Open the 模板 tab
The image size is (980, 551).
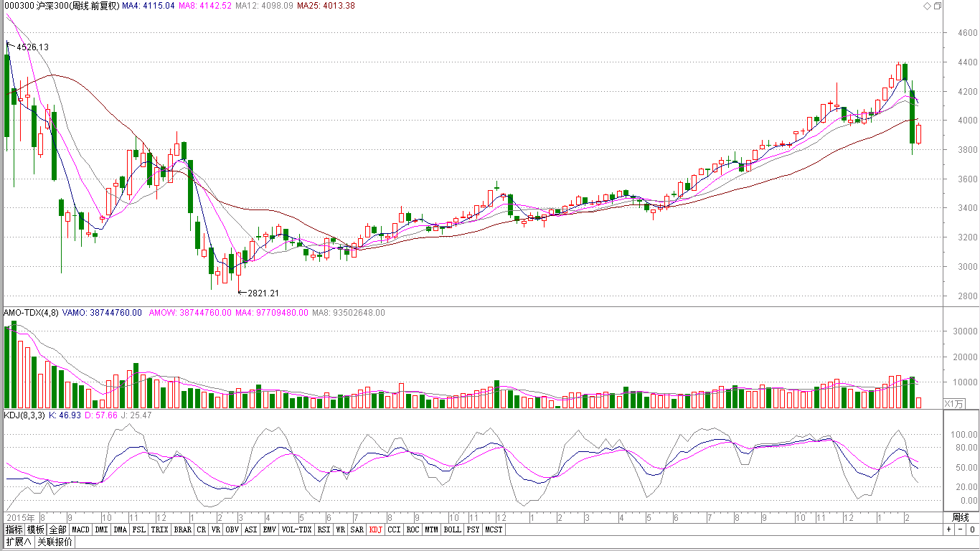click(x=37, y=529)
